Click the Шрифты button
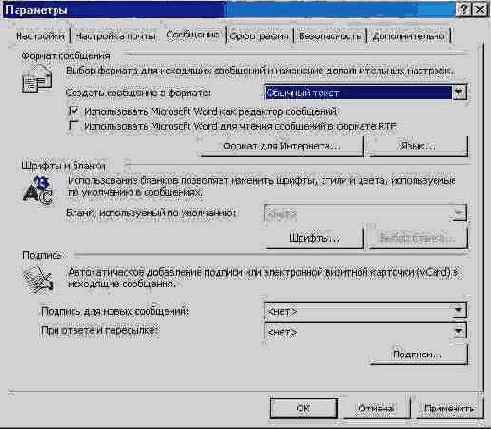The height and width of the screenshot is (429, 491). point(314,238)
